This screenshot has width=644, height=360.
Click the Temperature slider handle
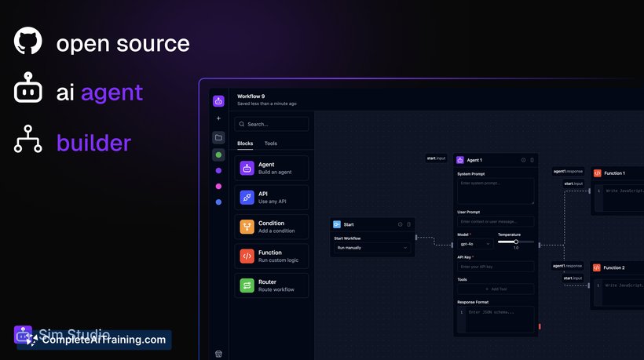[x=516, y=242]
